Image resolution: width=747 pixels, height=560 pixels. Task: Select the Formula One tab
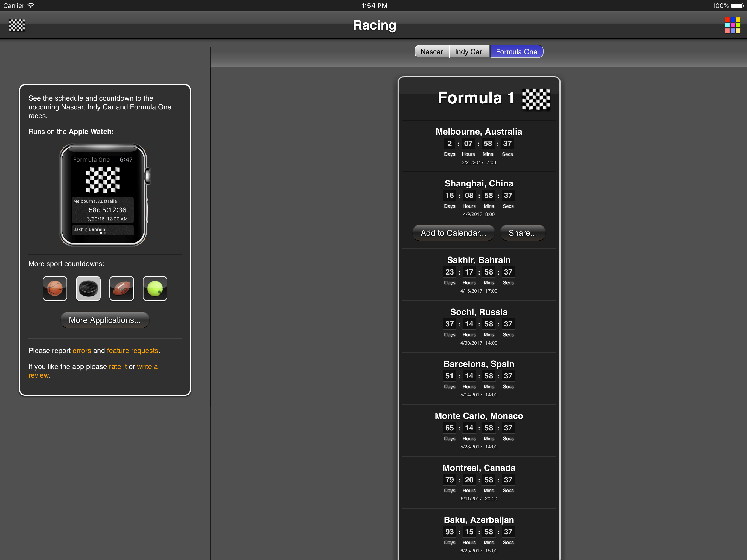tap(516, 52)
